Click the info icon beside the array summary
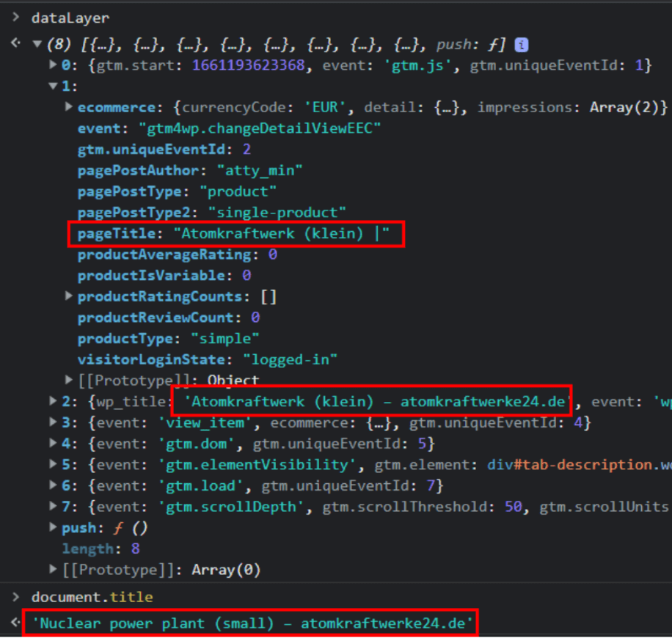 click(521, 45)
